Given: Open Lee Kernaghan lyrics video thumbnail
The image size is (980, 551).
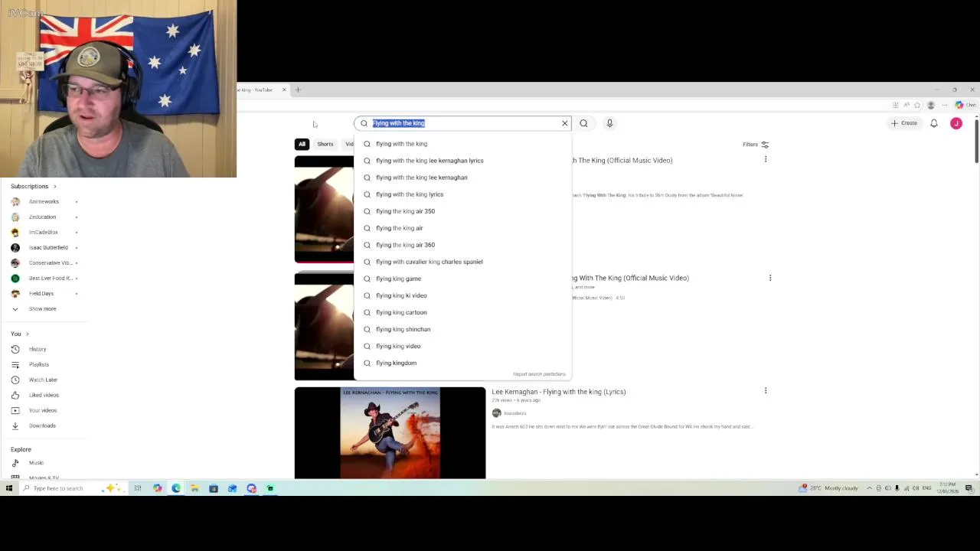Looking at the screenshot, I should [390, 433].
